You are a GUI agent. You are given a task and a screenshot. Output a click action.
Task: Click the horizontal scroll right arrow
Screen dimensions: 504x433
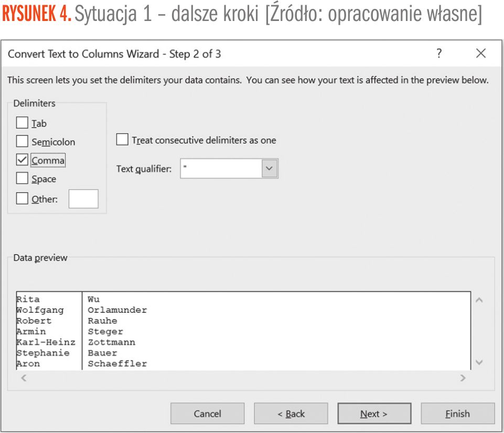(x=463, y=378)
